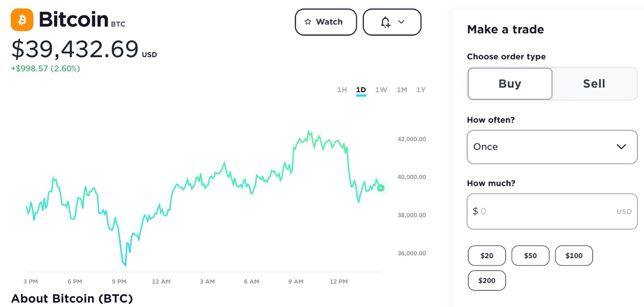
Task: Choose the $20 quick amount
Action: pos(487,255)
